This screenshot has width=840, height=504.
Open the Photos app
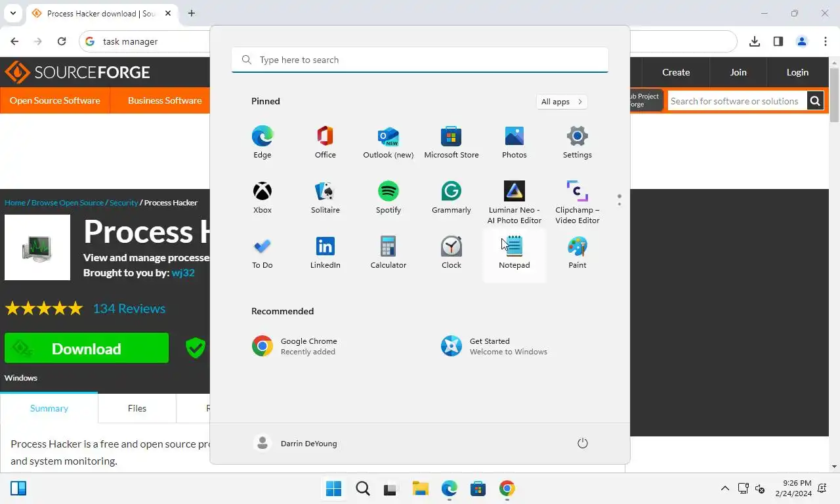pos(514,143)
